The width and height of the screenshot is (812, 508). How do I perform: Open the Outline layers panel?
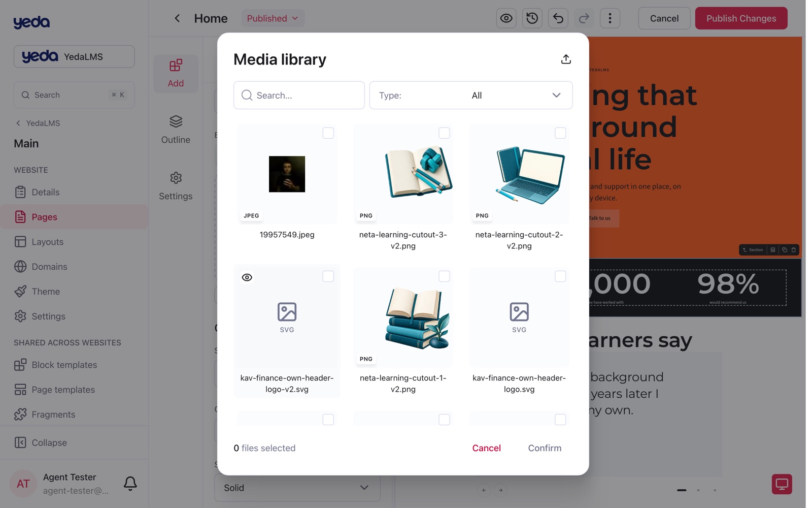click(176, 130)
